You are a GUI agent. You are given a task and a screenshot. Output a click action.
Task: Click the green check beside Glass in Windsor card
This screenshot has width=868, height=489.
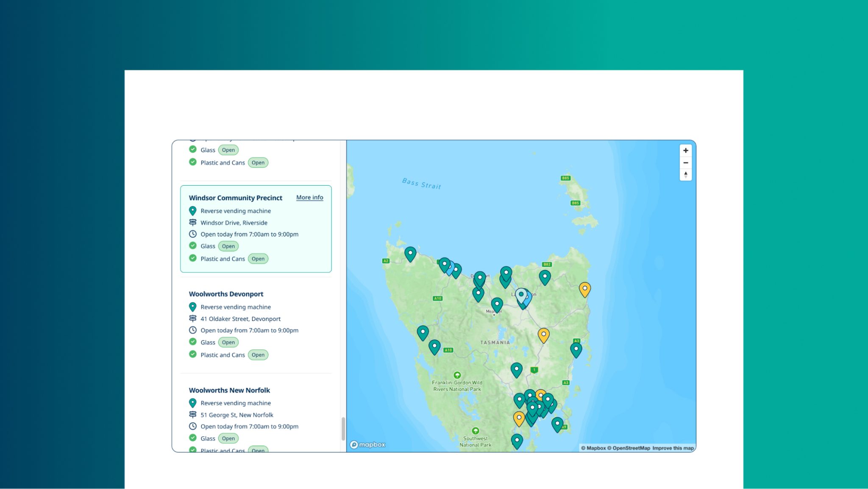pos(192,246)
